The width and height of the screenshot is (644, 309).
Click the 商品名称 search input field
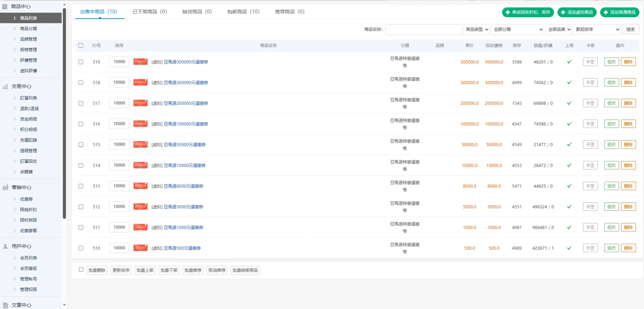tap(423, 30)
